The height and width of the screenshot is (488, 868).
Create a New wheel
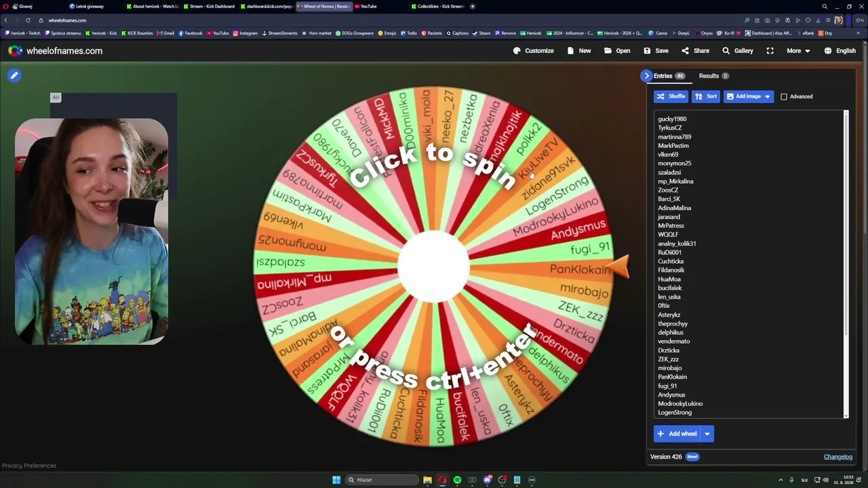(578, 51)
